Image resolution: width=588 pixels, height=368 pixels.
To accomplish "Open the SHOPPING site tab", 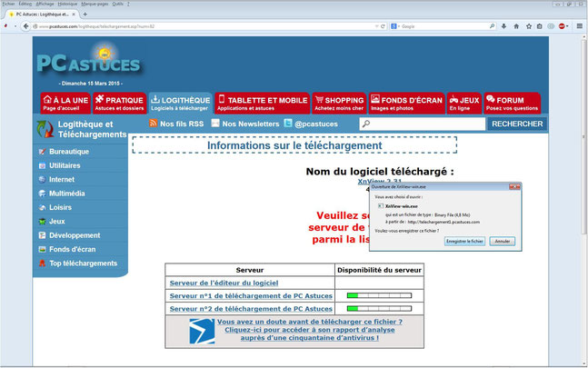I will pyautogui.click(x=339, y=103).
